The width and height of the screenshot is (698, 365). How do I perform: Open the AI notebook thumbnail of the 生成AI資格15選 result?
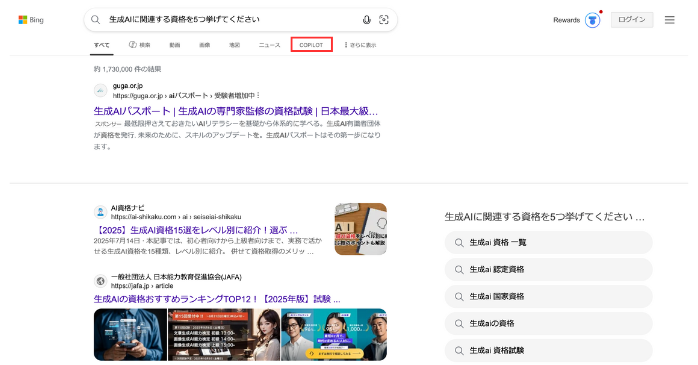(x=361, y=229)
